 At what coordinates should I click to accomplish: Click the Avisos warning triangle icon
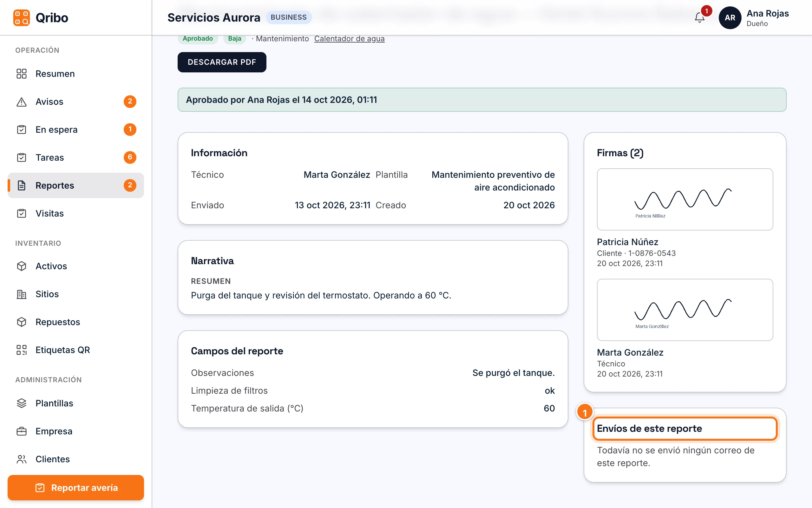pos(22,102)
